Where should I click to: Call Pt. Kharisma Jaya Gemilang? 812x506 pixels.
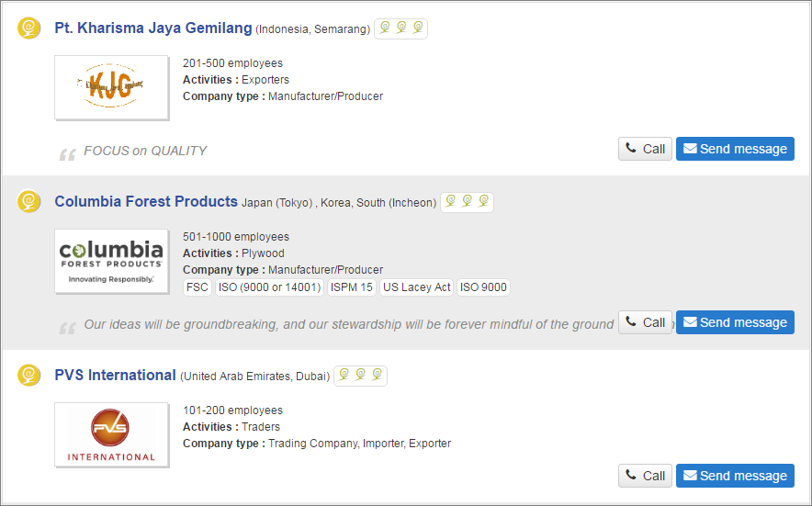[645, 149]
